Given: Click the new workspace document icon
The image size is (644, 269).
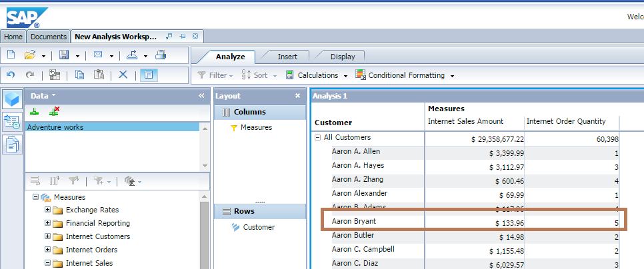Looking at the screenshot, I should point(11,55).
